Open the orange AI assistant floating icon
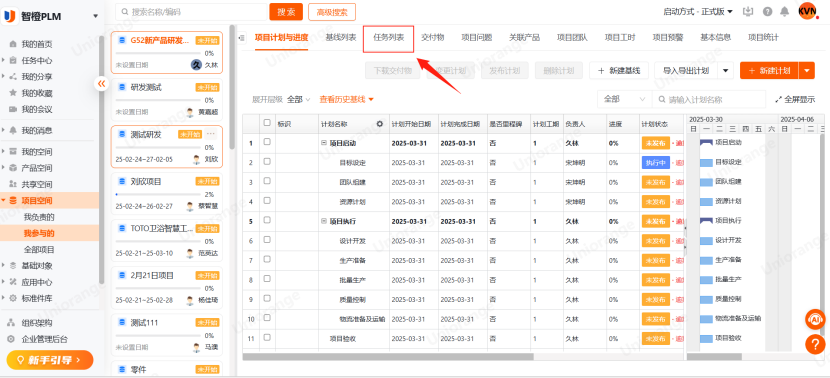This screenshot has width=830, height=378. 815,319
